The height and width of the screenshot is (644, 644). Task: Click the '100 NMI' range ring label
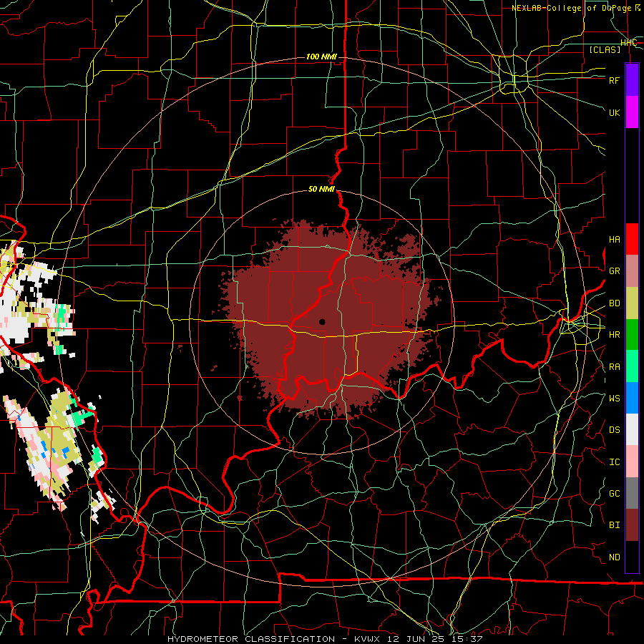321,57
